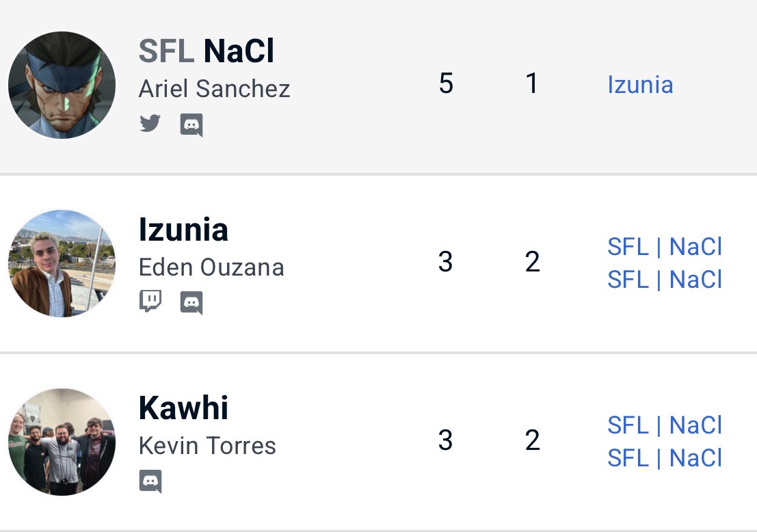Click first SFL | NaCl link in Izunia's row
Screen dimensions: 757x532
pyautogui.click(x=665, y=247)
